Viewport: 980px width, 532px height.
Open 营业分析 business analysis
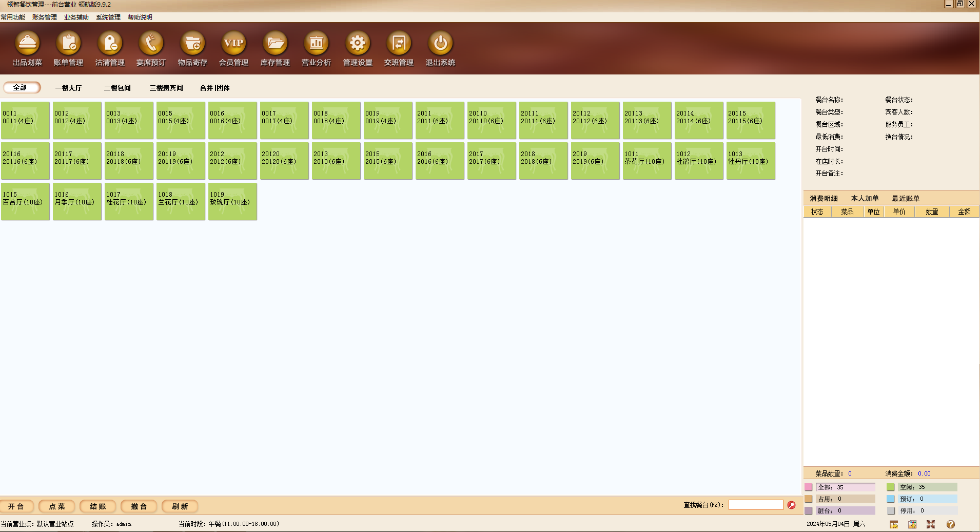point(316,44)
